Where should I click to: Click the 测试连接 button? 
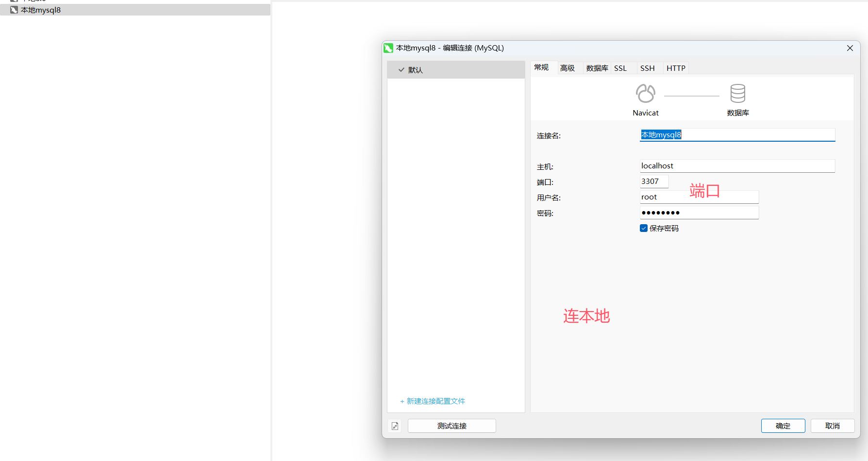pyautogui.click(x=451, y=426)
